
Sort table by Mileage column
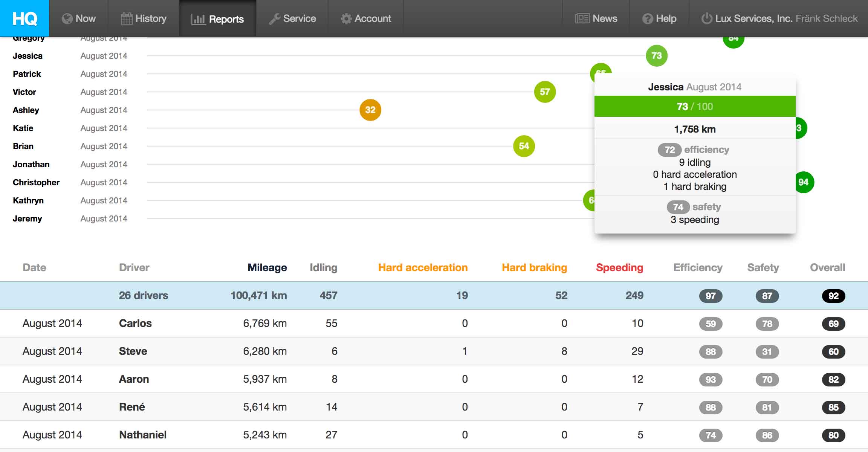pyautogui.click(x=267, y=267)
